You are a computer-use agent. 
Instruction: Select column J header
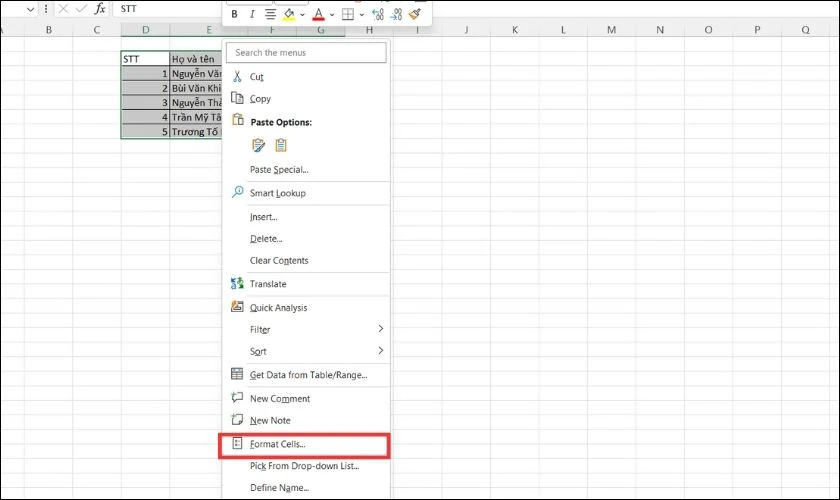coord(466,30)
